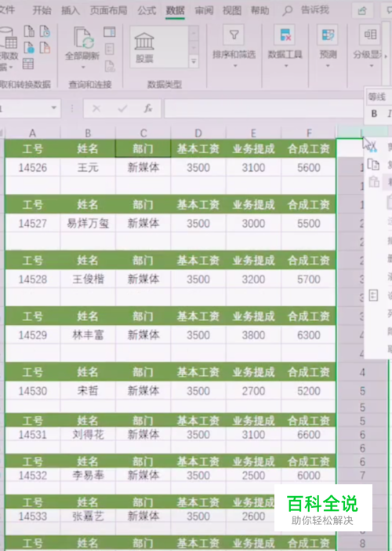
Task: Click the 等线 font name box
Action: 379,97
